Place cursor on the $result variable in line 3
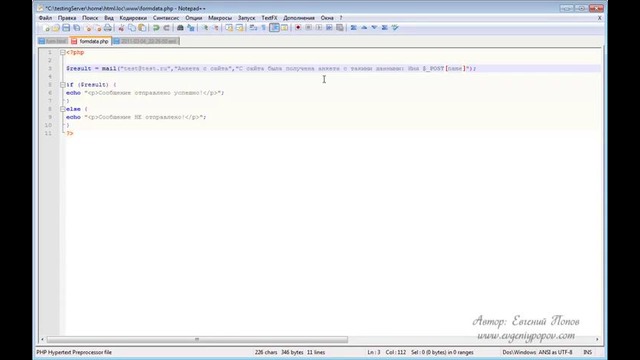Image resolution: width=640 pixels, height=360 pixels. [78, 69]
